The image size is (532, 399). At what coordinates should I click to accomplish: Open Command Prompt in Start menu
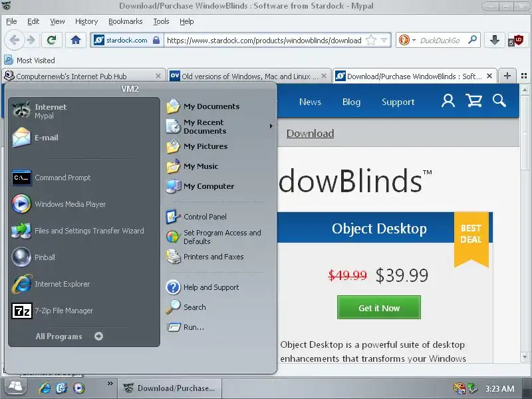point(84,178)
